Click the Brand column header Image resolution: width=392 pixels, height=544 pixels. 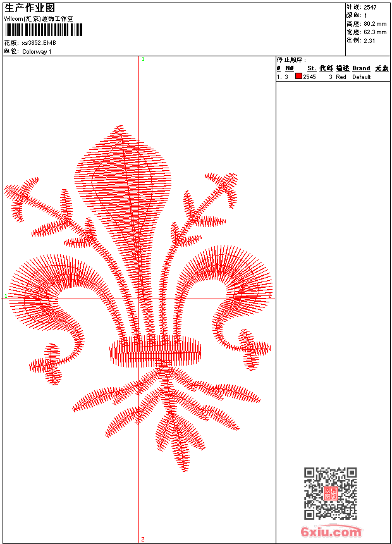[x=361, y=68]
